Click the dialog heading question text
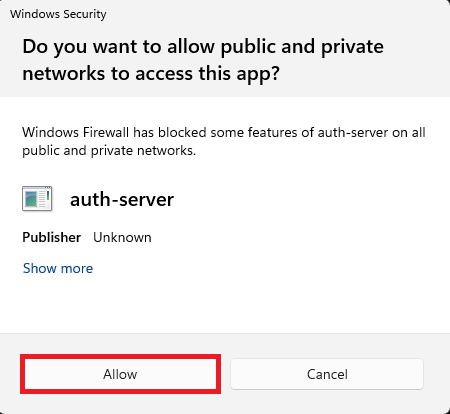Screen dimensions: 450x414 (203, 60)
